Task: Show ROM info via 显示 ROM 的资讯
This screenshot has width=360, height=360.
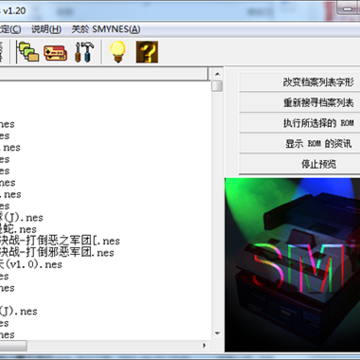Action: tap(300, 144)
